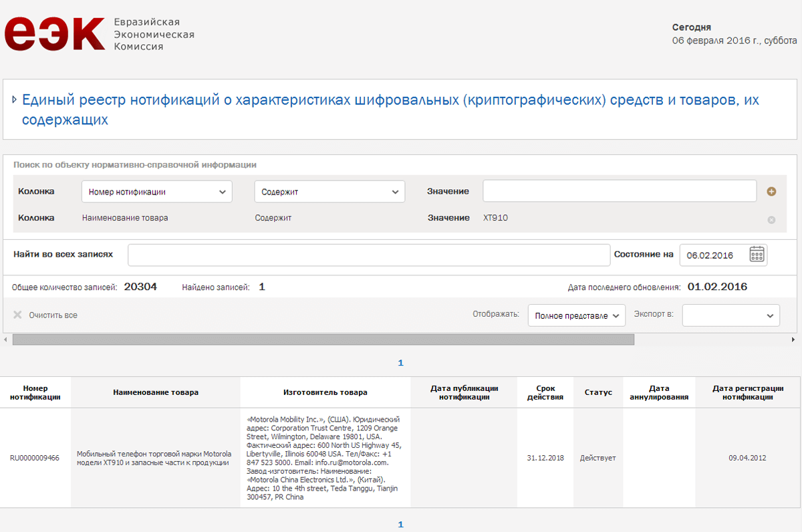The width and height of the screenshot is (802, 532).
Task: Open the registry title link
Action: coord(390,110)
